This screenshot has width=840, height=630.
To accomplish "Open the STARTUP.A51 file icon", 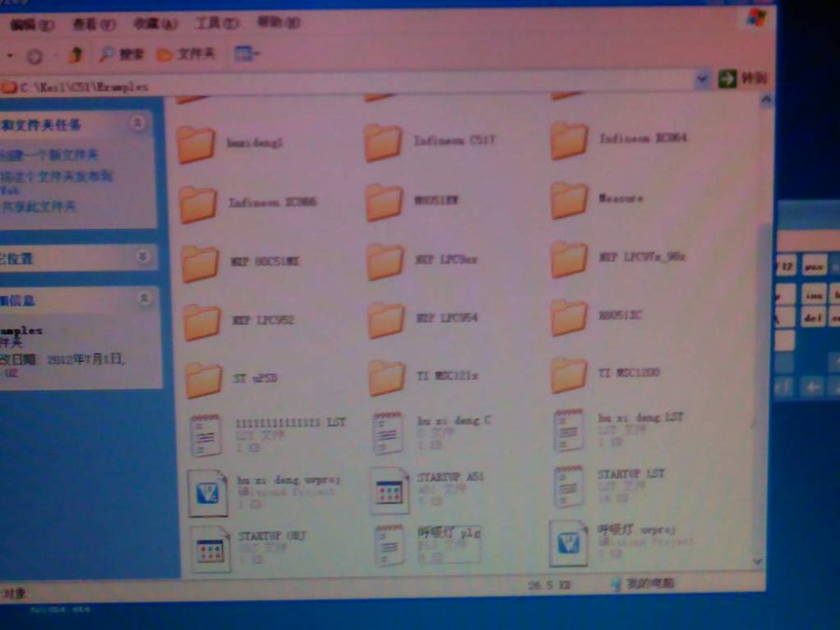I will pyautogui.click(x=390, y=491).
